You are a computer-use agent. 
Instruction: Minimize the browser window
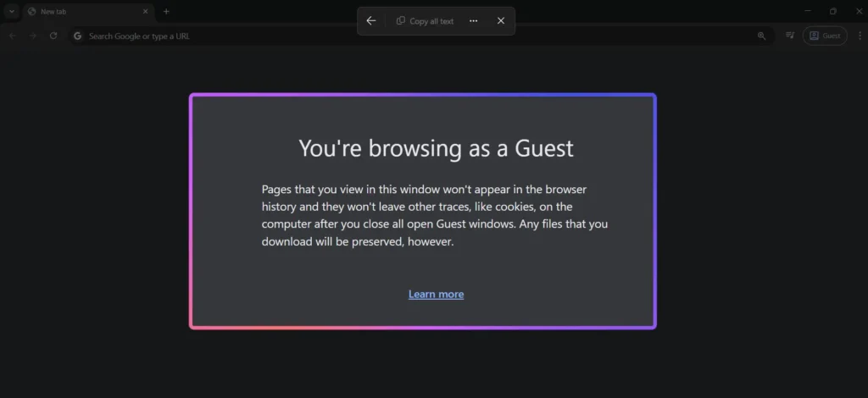pos(804,12)
